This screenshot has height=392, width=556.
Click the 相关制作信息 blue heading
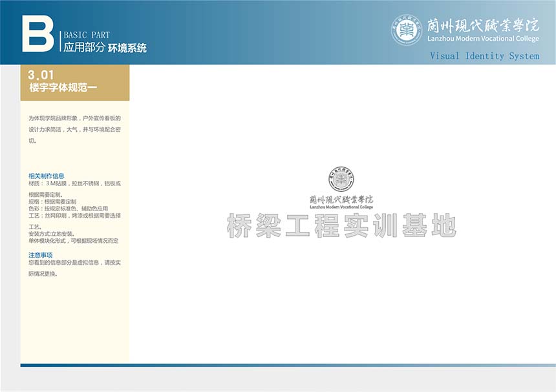(46, 176)
